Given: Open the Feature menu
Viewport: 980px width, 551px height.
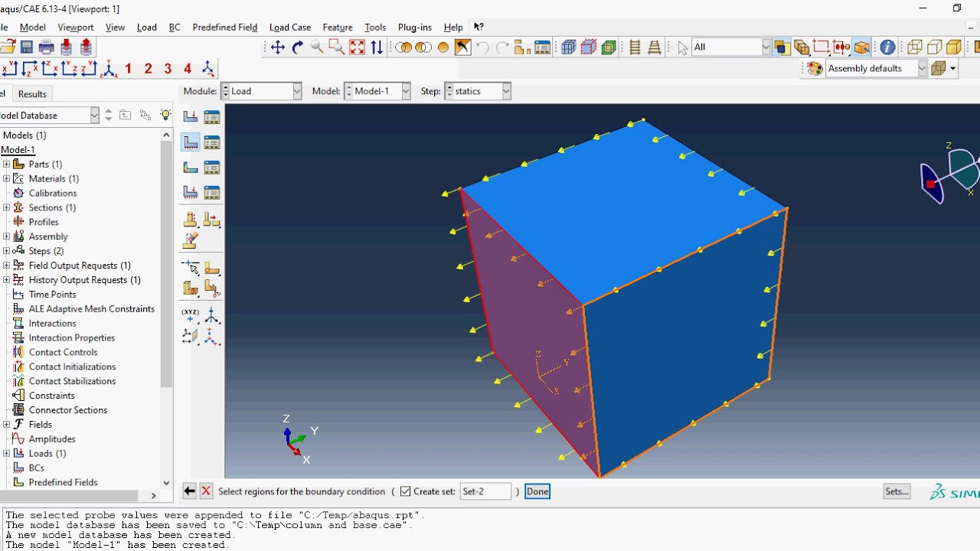Looking at the screenshot, I should click(338, 27).
